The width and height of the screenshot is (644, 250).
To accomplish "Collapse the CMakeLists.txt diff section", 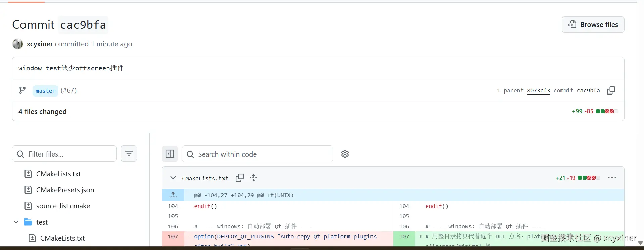I will (x=173, y=178).
